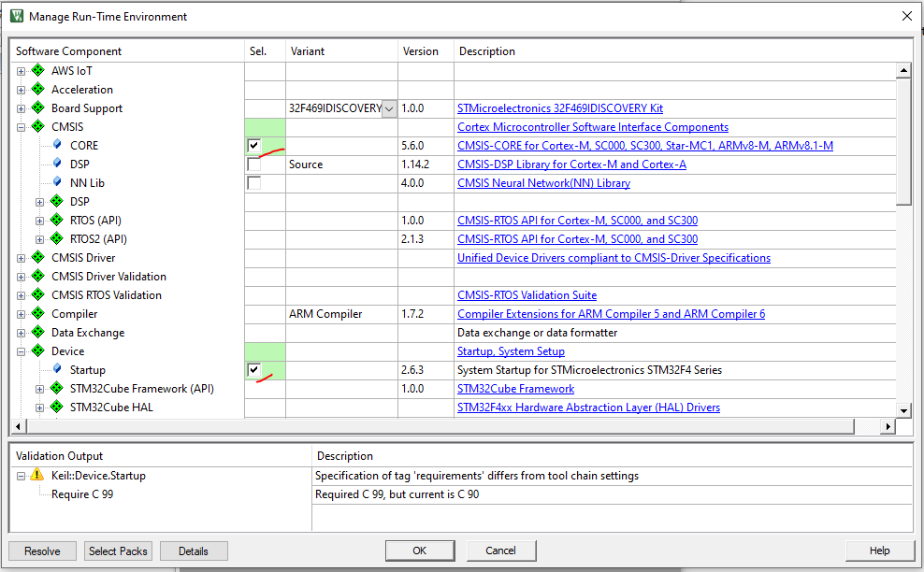This screenshot has width=924, height=572.
Task: Click the green diamond icon beside Data Exchange
Action: click(37, 332)
